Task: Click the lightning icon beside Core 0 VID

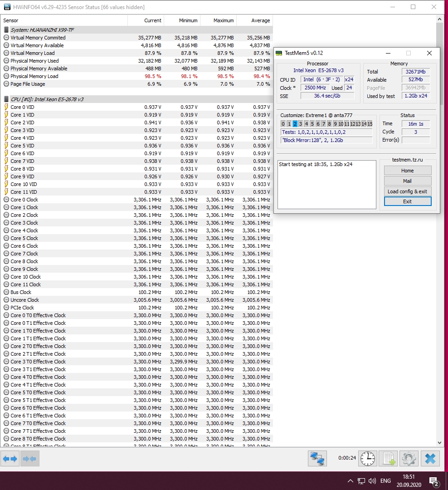Action: coord(6,107)
